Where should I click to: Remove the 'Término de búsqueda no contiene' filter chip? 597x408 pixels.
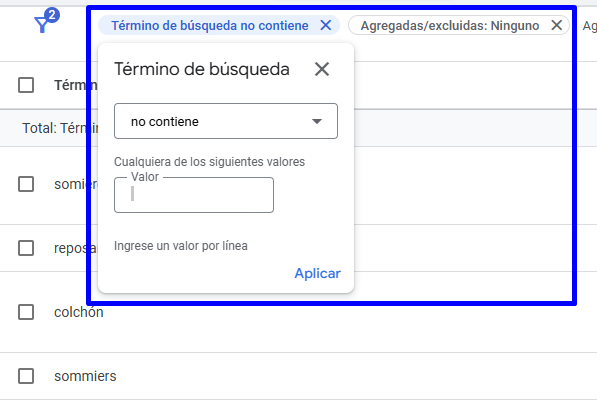point(326,26)
